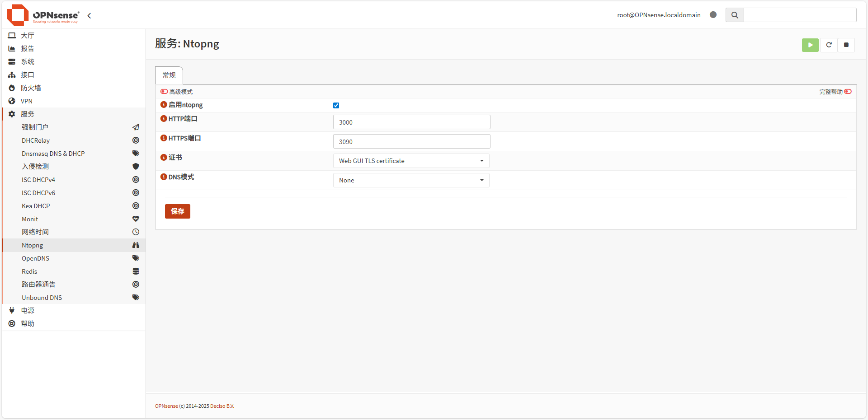
Task: Click the search magnifier icon
Action: click(x=735, y=15)
